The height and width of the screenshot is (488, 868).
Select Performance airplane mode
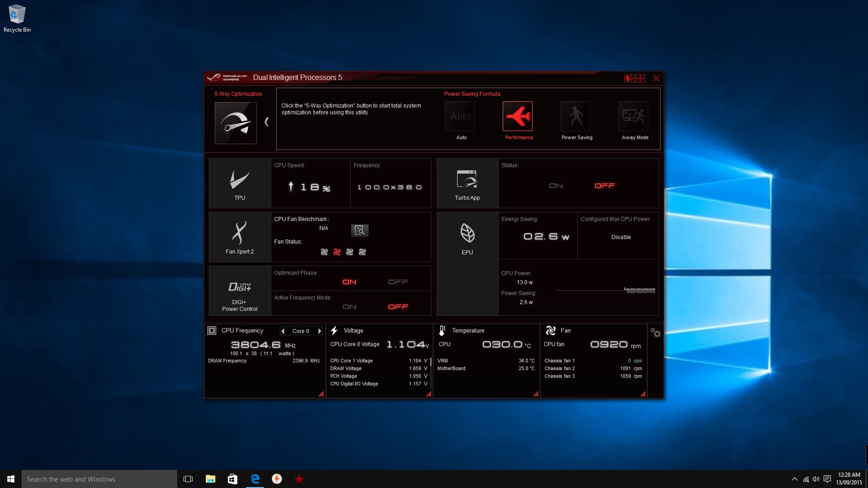click(x=518, y=116)
